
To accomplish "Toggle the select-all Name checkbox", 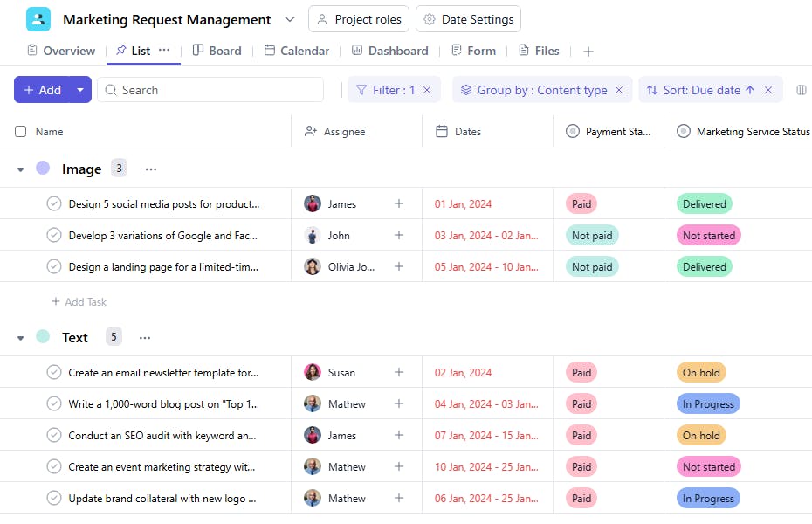I will [21, 132].
